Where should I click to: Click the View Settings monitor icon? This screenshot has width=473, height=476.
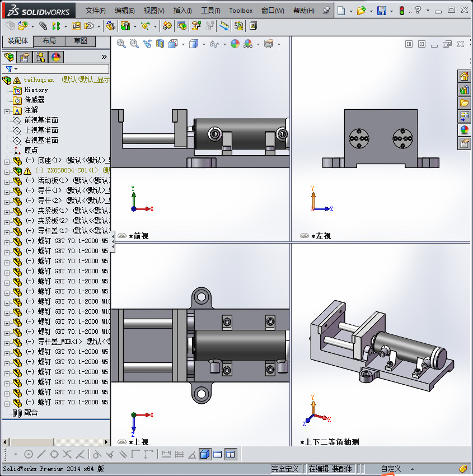coord(269,44)
